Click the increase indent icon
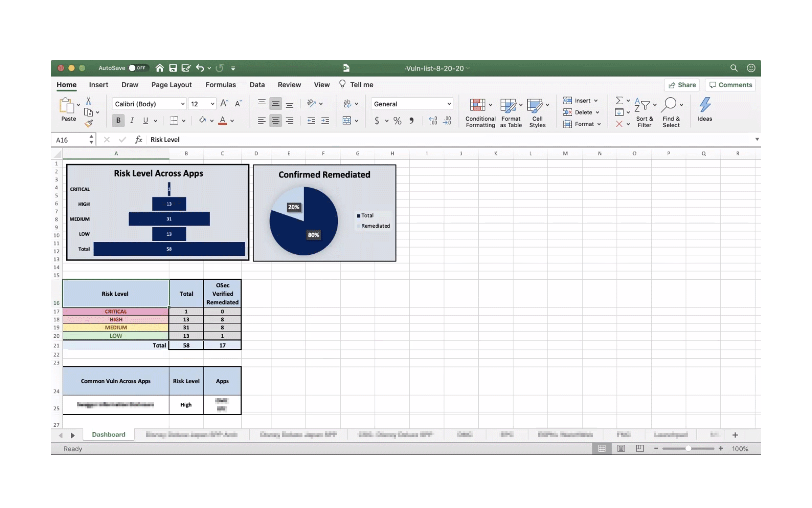812x508 pixels. 325,121
